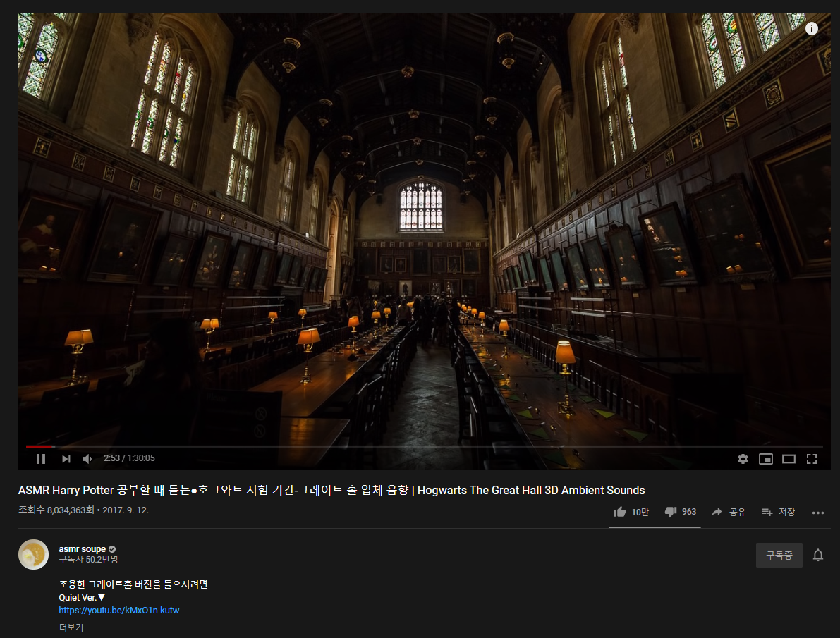The width and height of the screenshot is (840, 638).
Task: Toggle the notification bell
Action: [818, 555]
